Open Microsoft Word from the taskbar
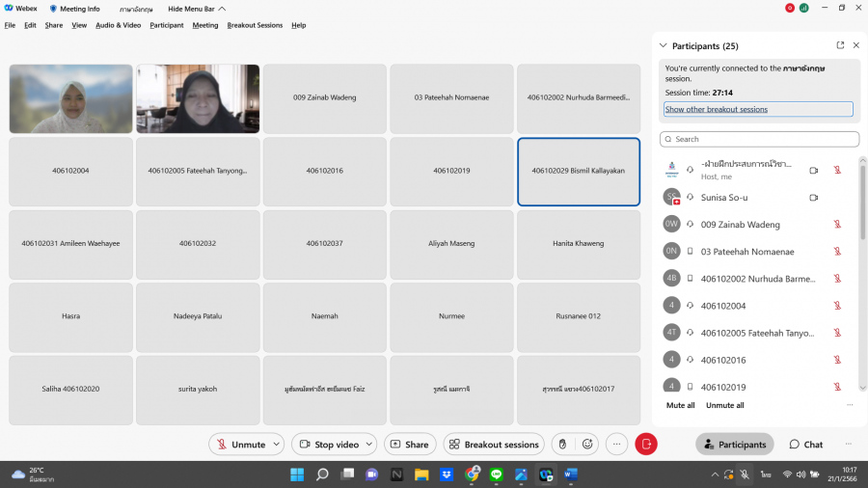 pos(570,474)
